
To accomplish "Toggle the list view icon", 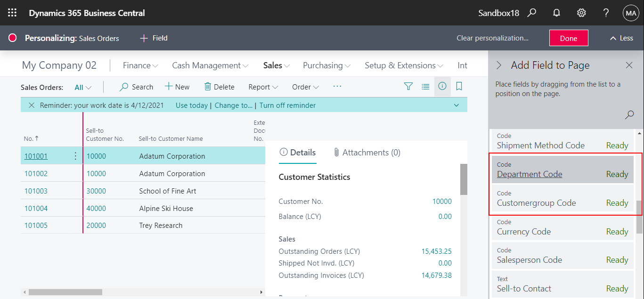I will pyautogui.click(x=425, y=87).
